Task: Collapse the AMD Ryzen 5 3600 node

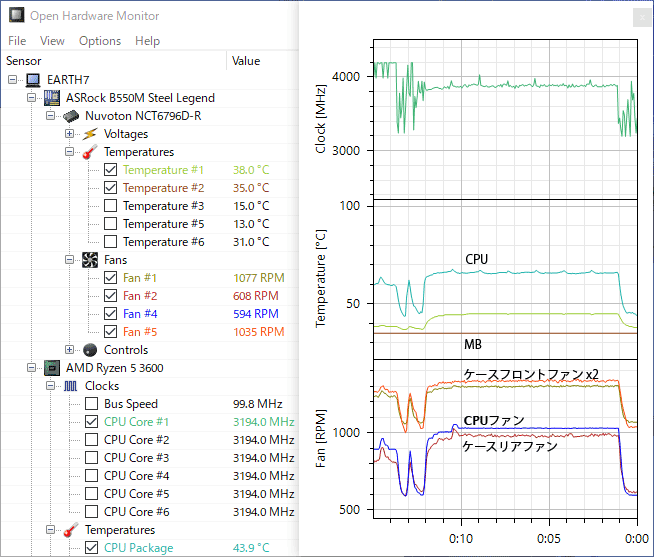Action: 31,368
